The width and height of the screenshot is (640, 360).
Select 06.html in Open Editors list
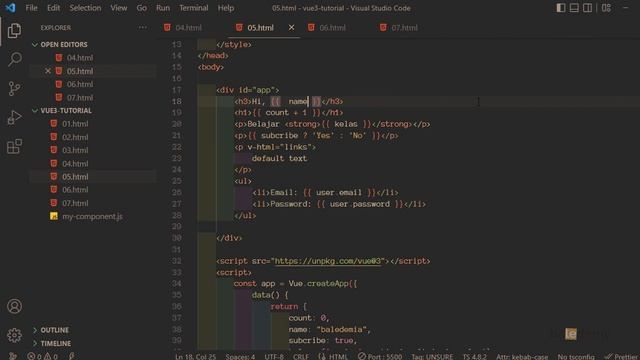point(80,84)
